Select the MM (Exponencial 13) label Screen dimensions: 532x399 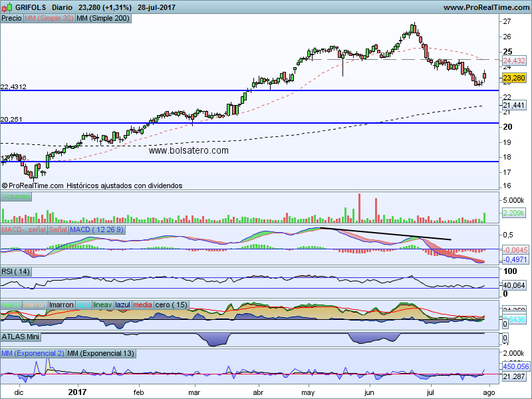(101, 352)
